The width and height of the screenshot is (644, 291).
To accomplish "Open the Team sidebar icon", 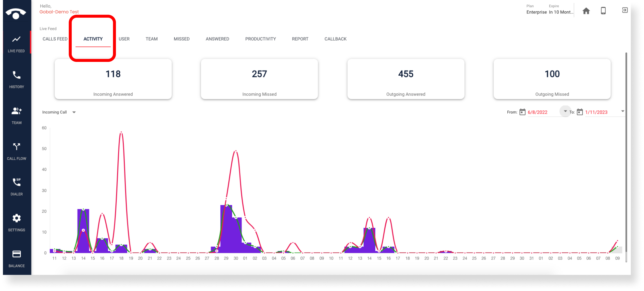I will [16, 111].
